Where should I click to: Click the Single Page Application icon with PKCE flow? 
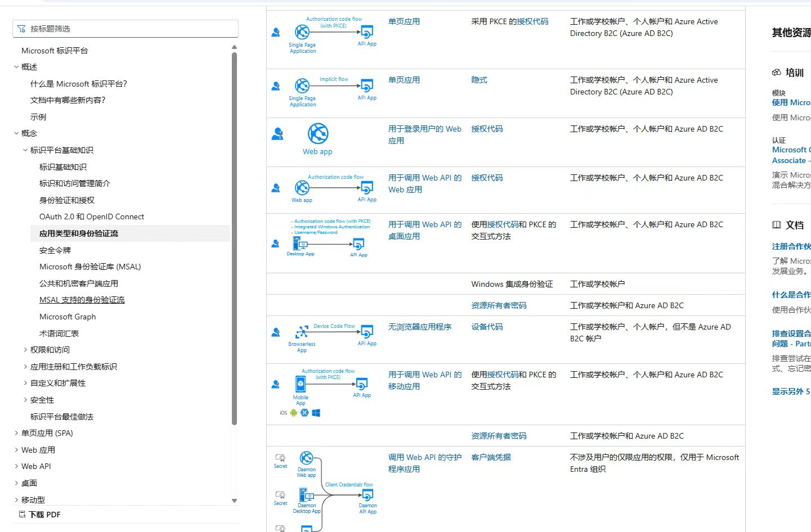[302, 32]
